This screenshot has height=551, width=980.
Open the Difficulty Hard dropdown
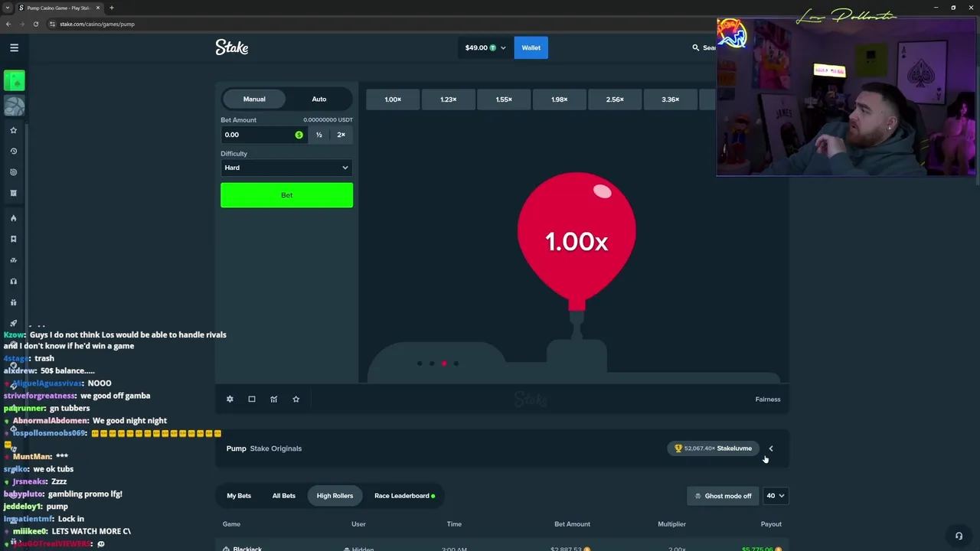pos(286,168)
